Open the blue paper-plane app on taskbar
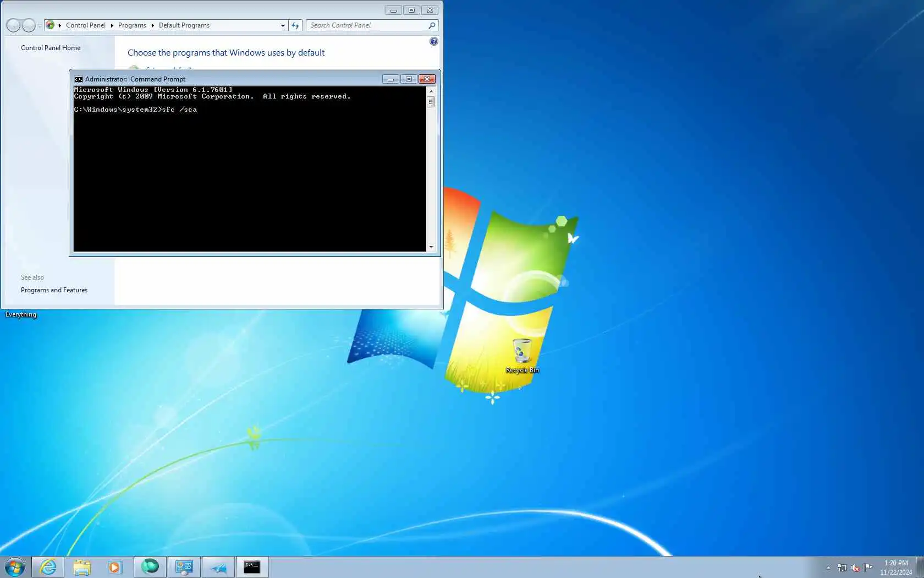The height and width of the screenshot is (578, 924). (x=218, y=567)
